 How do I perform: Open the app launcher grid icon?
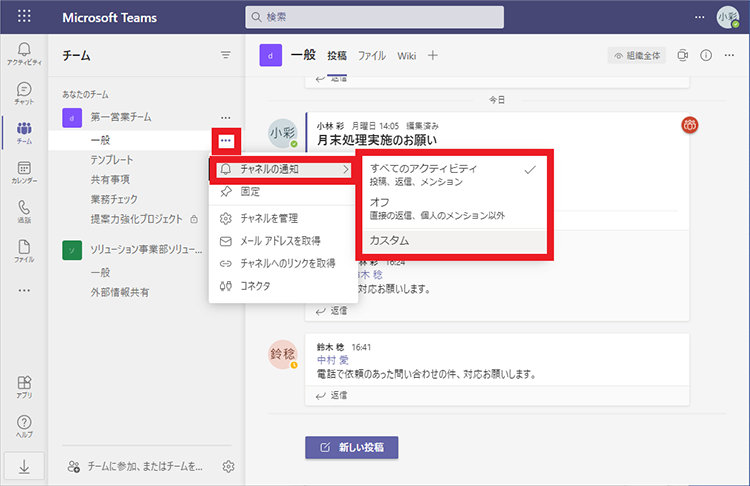[24, 16]
